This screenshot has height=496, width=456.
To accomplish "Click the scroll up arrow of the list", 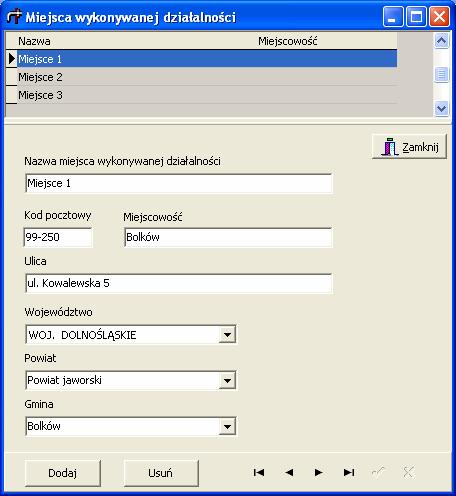I will pos(441,41).
